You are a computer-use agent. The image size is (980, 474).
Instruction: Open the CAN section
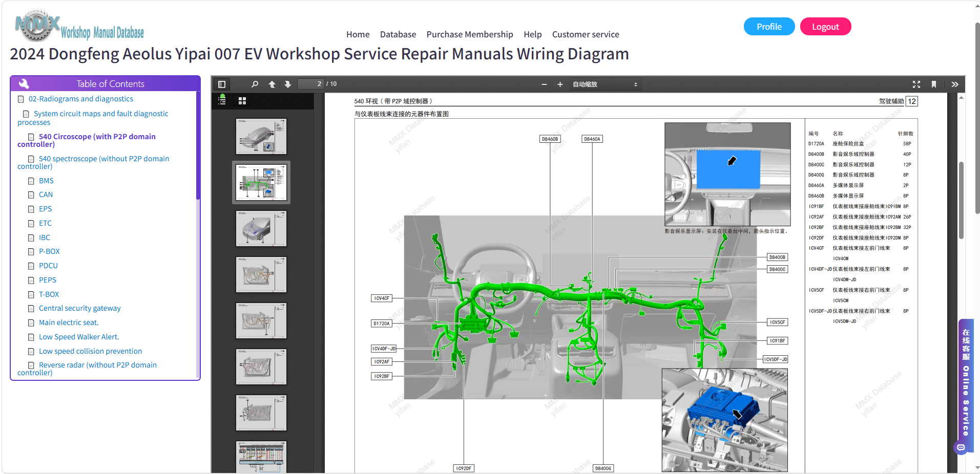(x=46, y=195)
